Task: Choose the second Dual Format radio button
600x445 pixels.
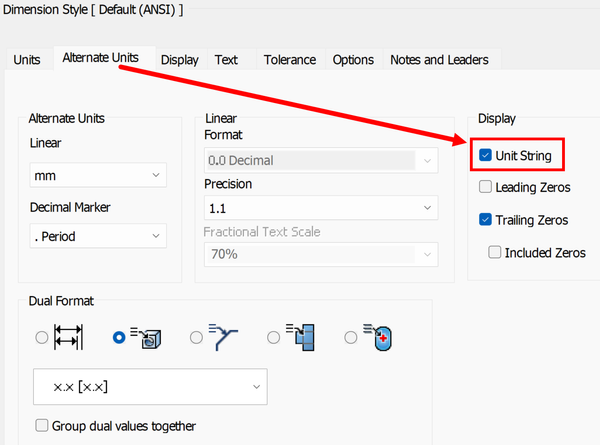Action: coord(119,337)
